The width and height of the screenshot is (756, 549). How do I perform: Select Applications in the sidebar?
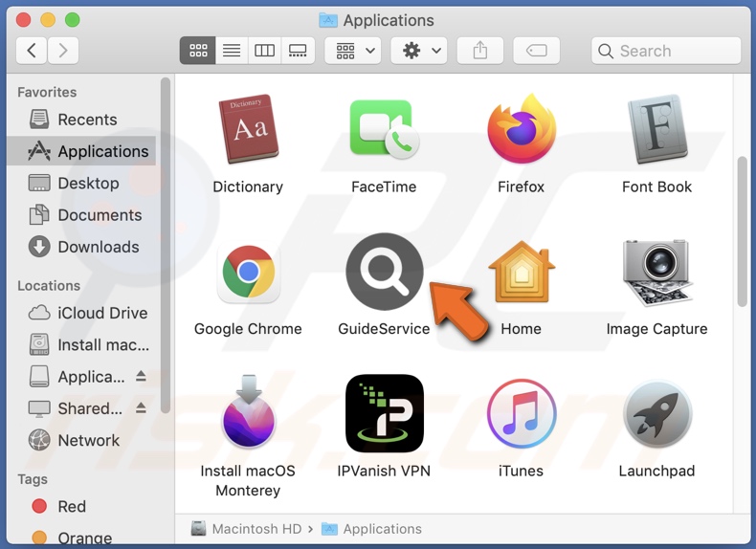[x=82, y=151]
